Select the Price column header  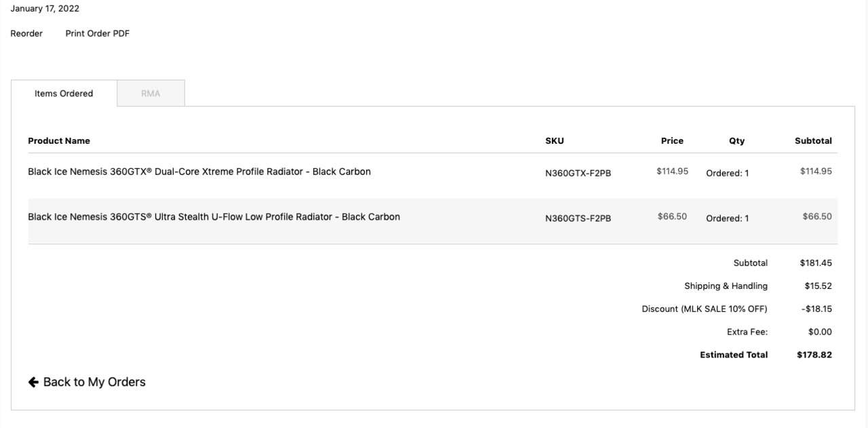(x=672, y=140)
